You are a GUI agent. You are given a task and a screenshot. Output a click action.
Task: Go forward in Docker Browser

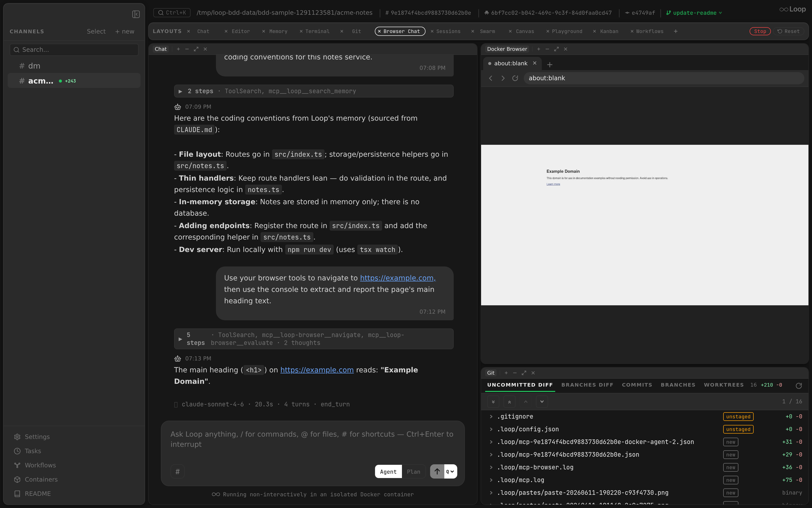click(503, 78)
